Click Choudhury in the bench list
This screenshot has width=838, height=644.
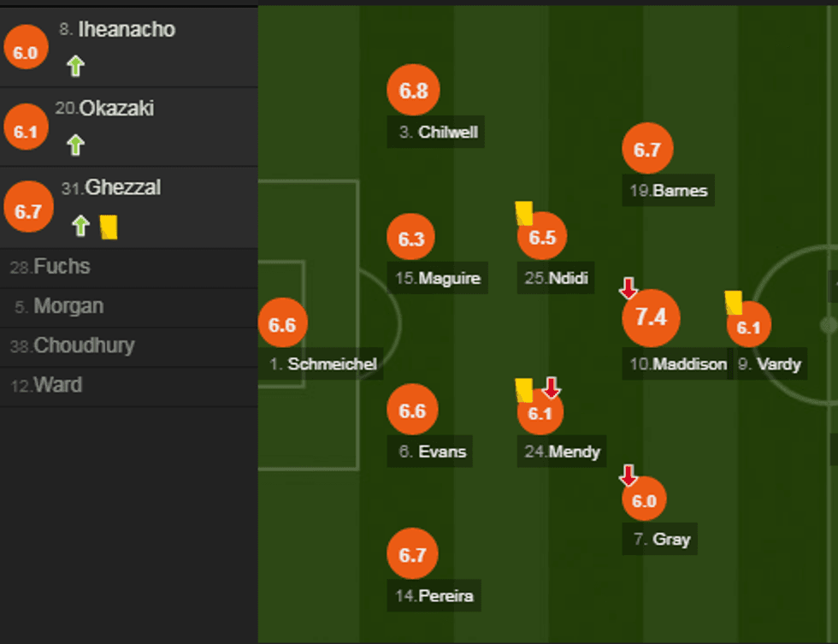coord(72,346)
